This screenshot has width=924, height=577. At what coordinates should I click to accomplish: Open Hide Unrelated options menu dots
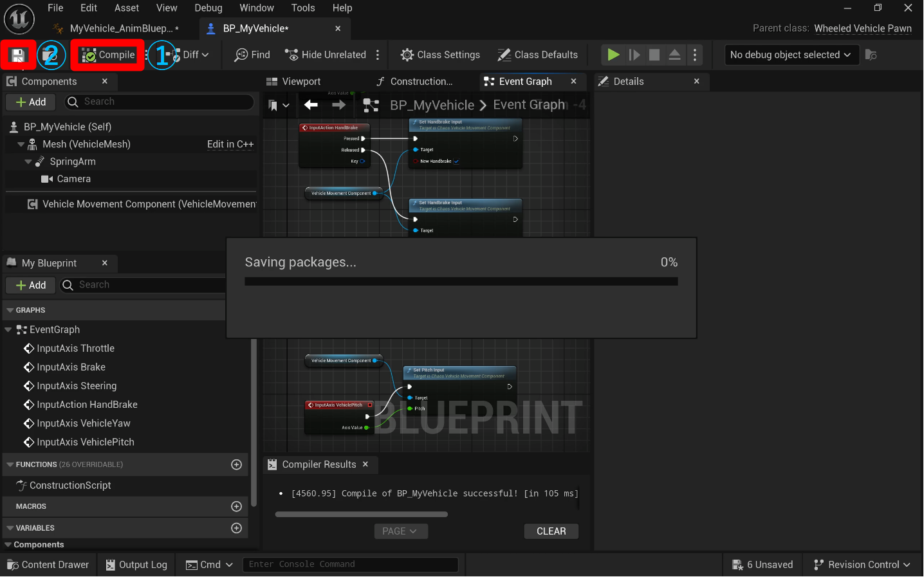[378, 55]
